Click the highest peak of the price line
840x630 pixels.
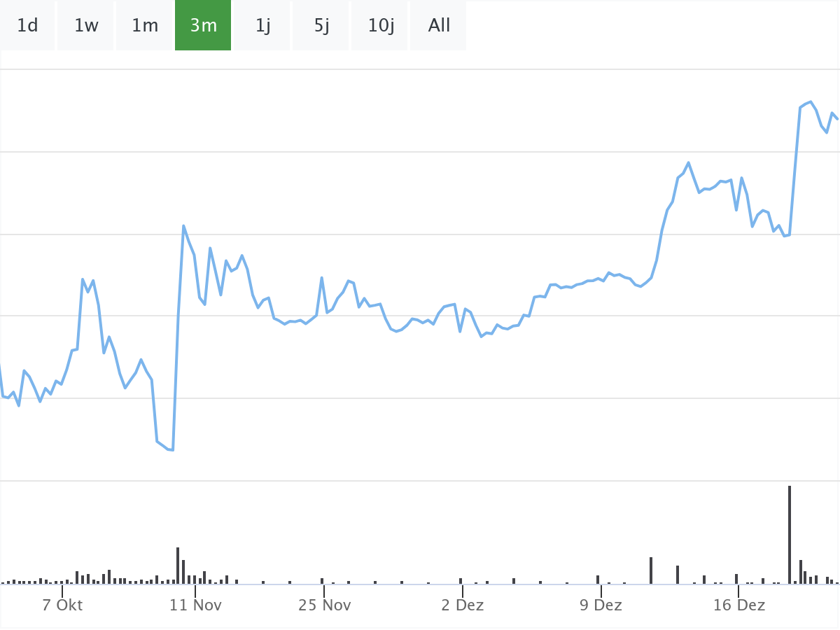pos(811,102)
